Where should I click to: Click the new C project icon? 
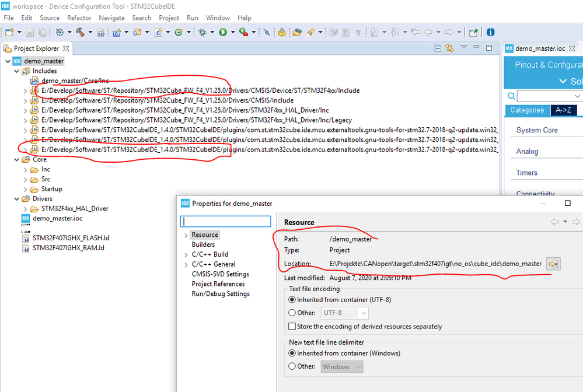117,32
